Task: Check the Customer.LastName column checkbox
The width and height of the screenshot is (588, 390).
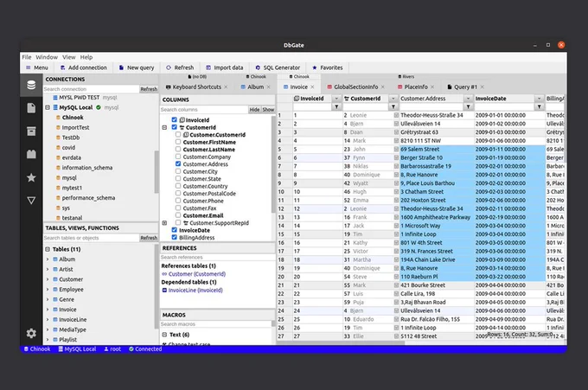Action: pyautogui.click(x=178, y=149)
